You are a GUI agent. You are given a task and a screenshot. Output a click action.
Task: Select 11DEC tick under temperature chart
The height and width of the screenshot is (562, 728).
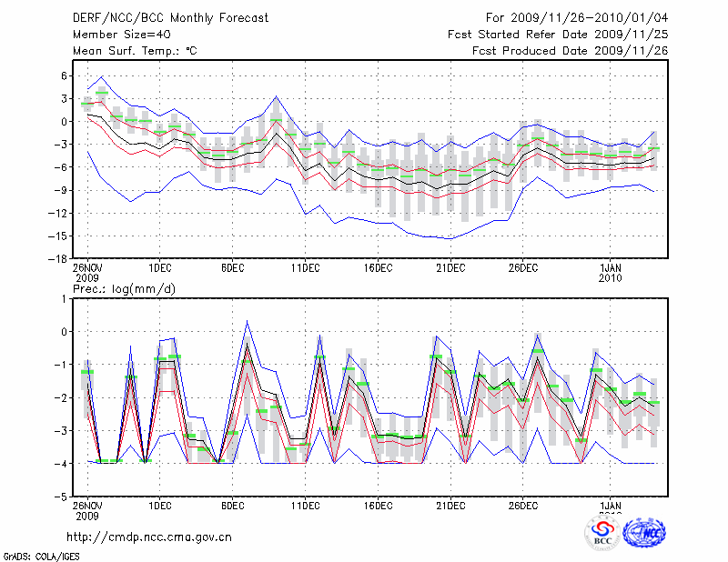[x=306, y=267]
